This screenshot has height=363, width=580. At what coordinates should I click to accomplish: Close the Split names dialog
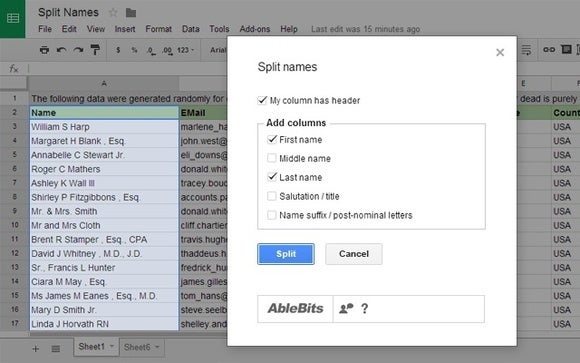(x=500, y=53)
